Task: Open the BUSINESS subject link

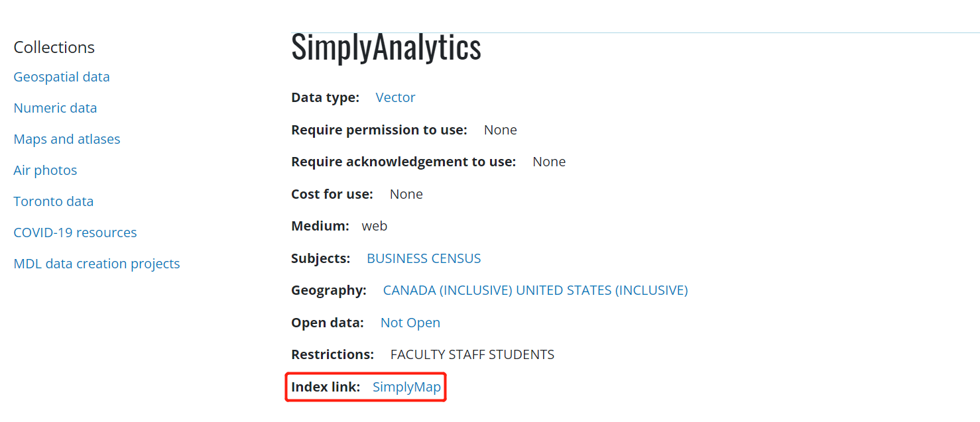Action: click(390, 258)
